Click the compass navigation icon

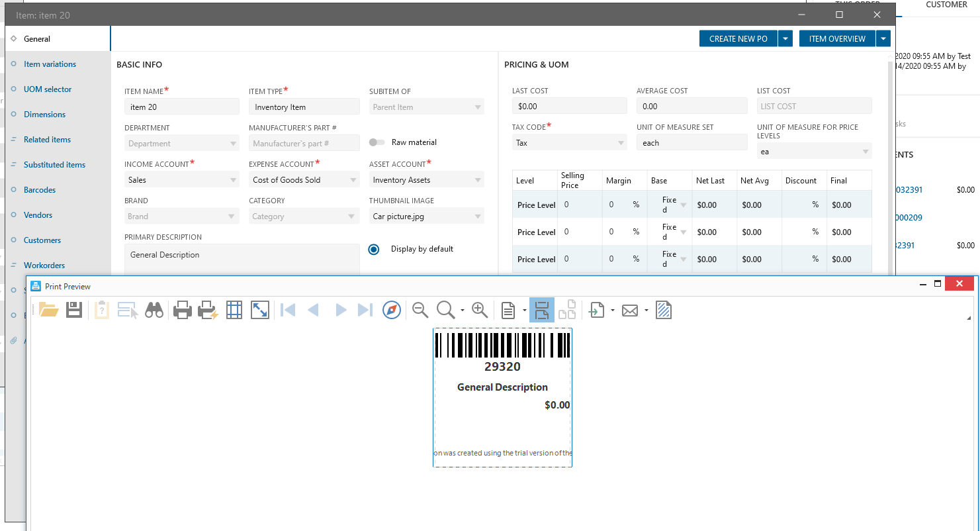392,310
